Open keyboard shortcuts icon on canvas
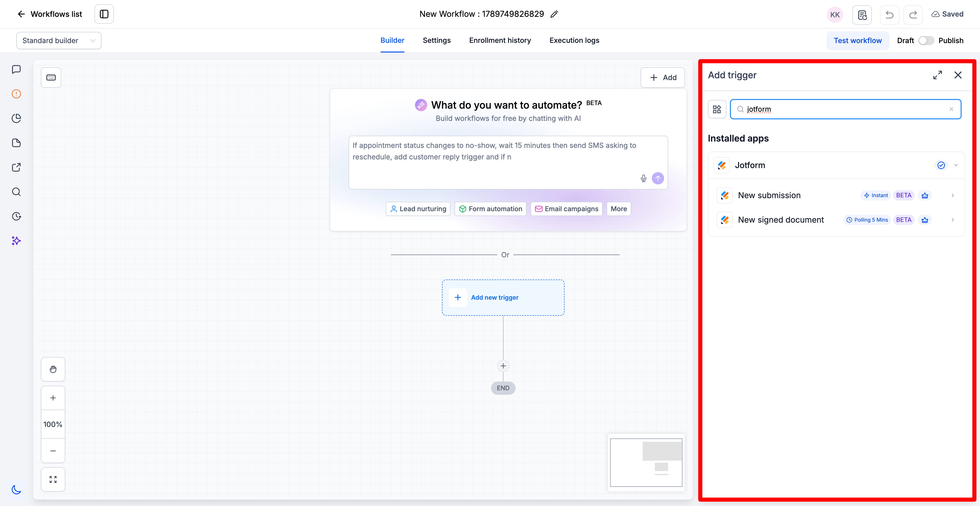This screenshot has width=980, height=506. click(x=51, y=78)
